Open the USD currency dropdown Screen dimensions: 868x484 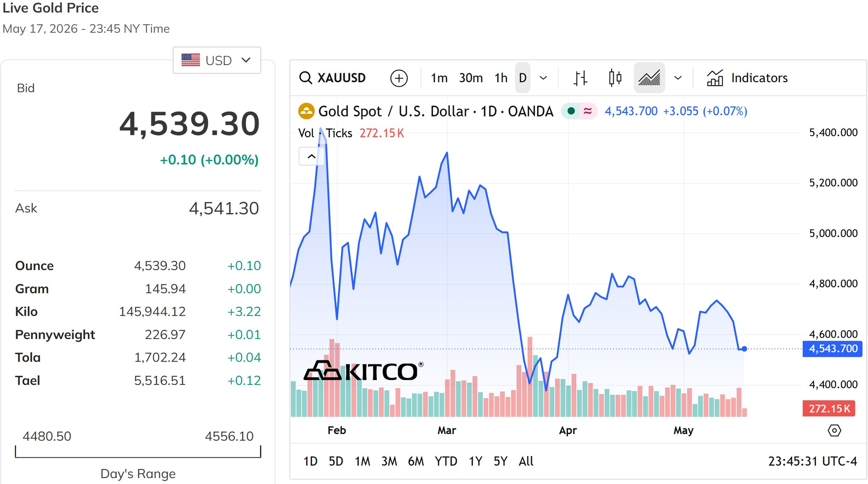(217, 60)
